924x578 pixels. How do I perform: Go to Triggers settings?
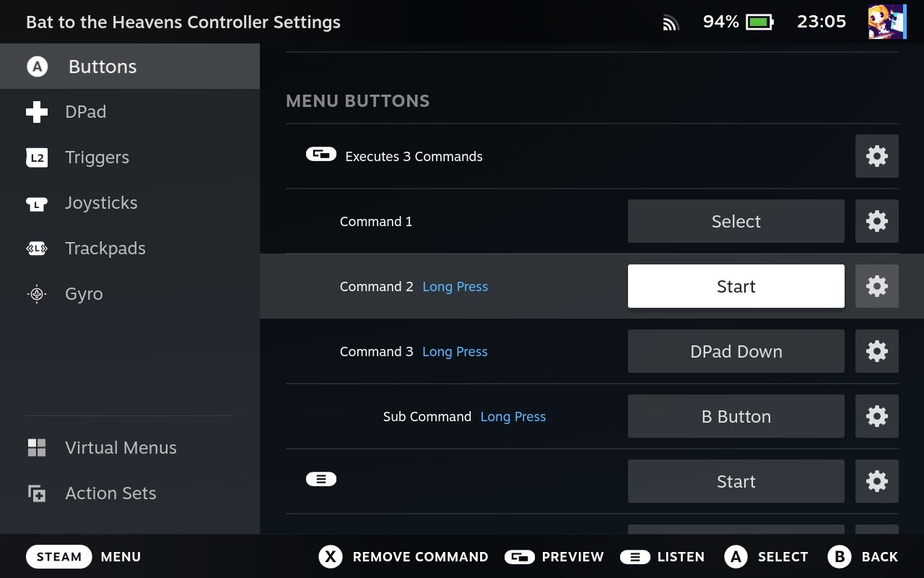(x=97, y=158)
